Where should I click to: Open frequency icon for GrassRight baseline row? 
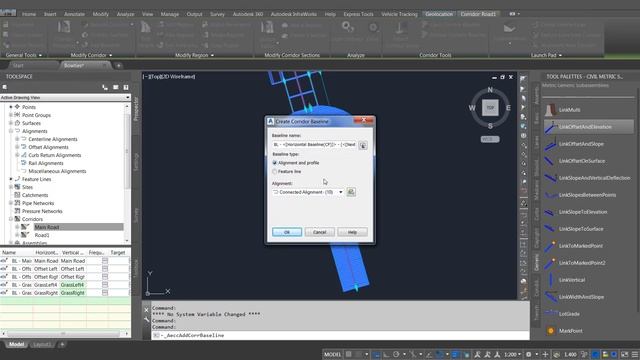105,293
